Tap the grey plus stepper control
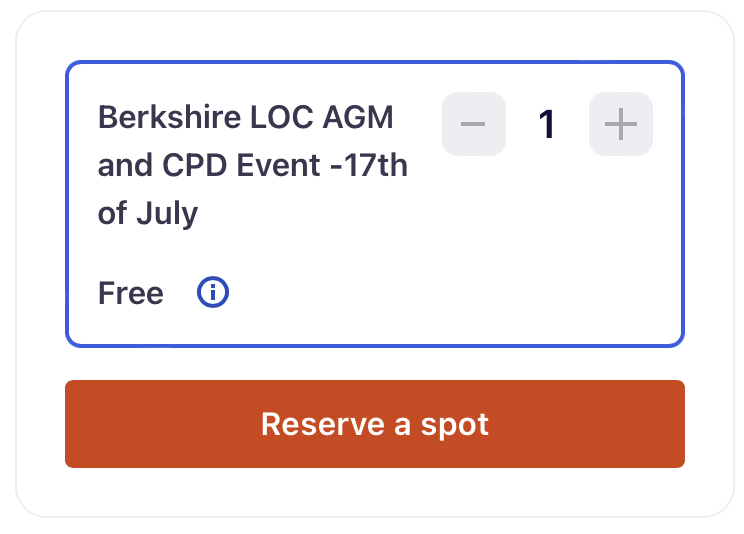 (x=621, y=124)
